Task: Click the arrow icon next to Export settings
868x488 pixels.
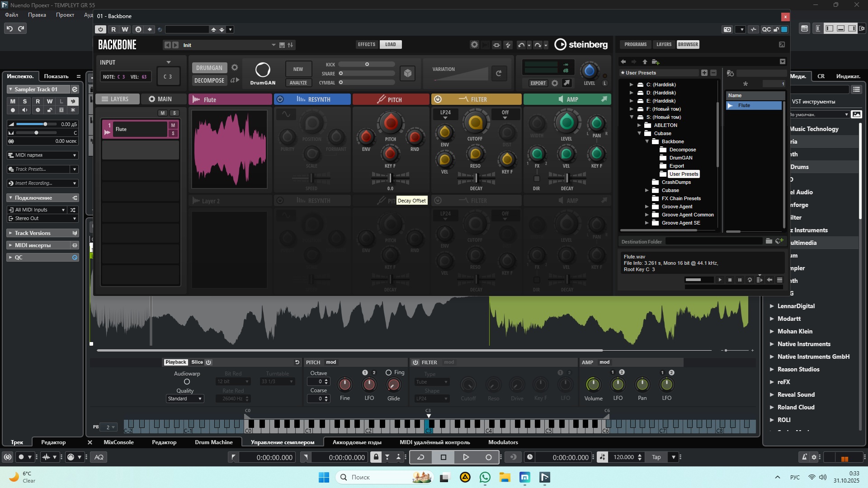Action: coord(566,83)
